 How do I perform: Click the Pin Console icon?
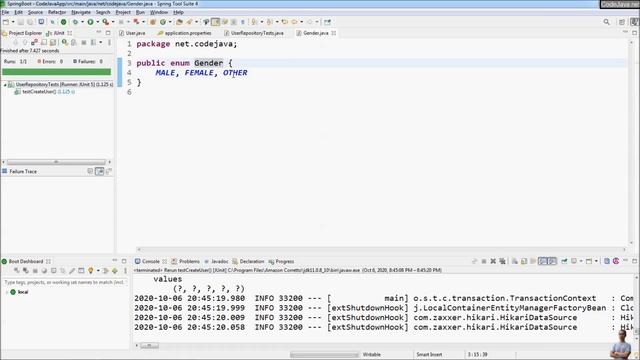[564, 261]
